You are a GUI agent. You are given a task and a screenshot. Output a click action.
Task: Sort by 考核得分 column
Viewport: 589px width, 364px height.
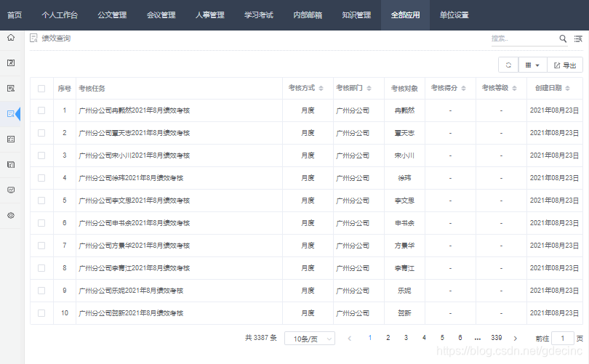click(x=463, y=88)
